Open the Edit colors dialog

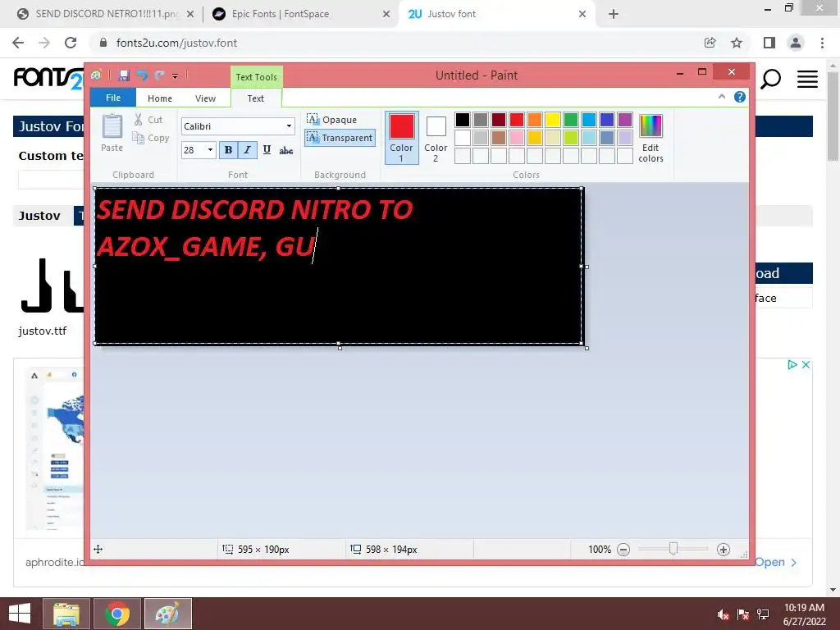pos(651,138)
